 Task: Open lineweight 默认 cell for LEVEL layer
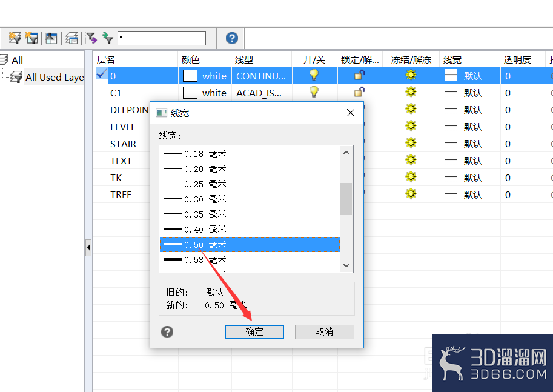470,126
